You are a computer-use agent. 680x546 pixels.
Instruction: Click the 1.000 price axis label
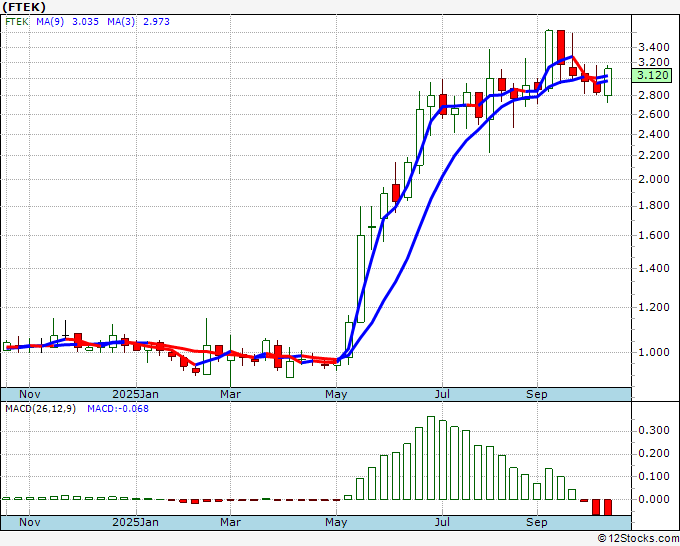[x=652, y=352]
